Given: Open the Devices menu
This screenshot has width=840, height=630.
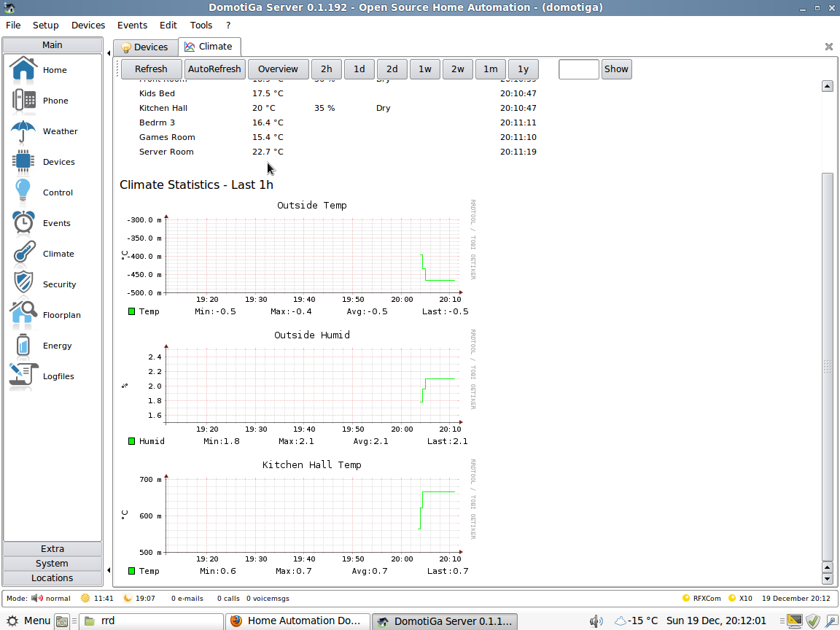Looking at the screenshot, I should click(87, 26).
